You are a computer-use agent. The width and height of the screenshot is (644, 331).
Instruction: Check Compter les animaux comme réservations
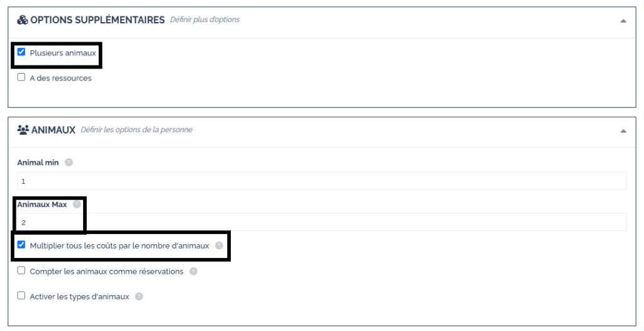pos(21,271)
